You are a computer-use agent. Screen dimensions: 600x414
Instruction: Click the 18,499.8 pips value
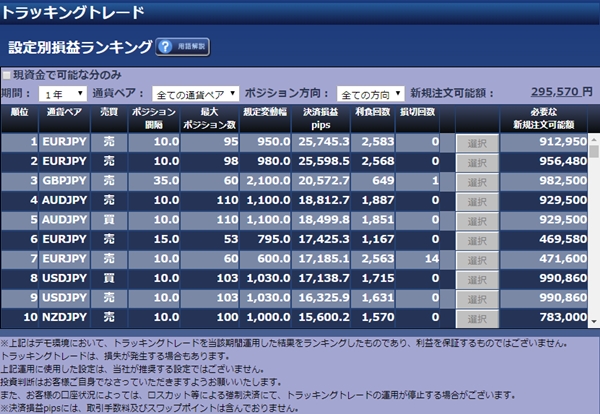324,220
